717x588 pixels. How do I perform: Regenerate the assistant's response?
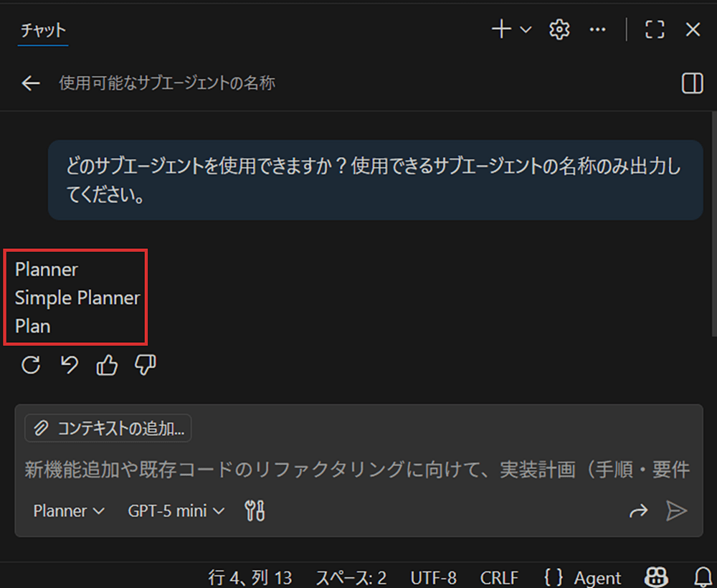[x=30, y=365]
